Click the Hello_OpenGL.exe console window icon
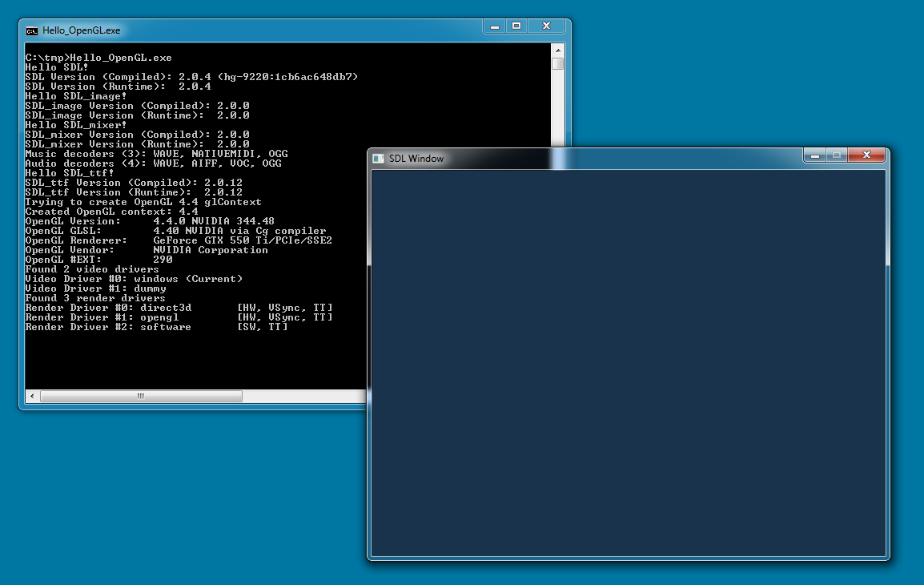The width and height of the screenshot is (924, 585). 32,30
